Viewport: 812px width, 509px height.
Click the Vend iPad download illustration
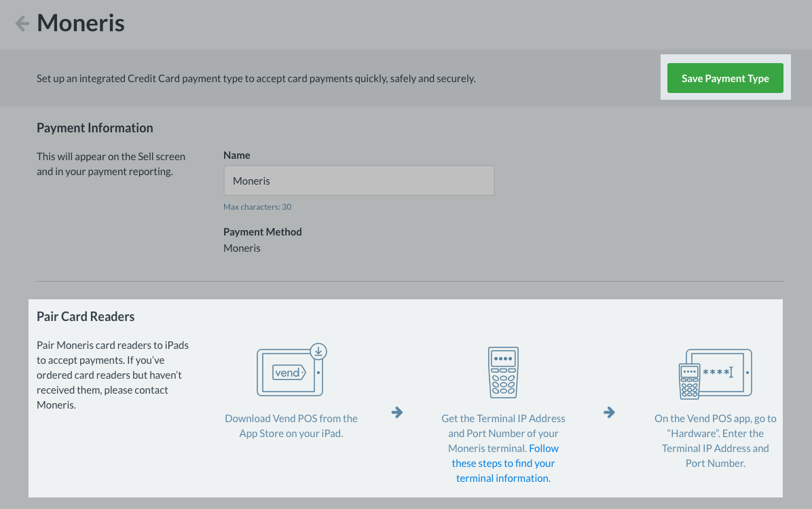291,370
